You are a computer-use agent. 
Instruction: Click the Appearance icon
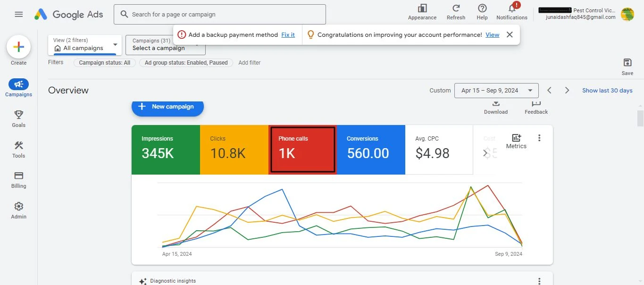(x=422, y=8)
